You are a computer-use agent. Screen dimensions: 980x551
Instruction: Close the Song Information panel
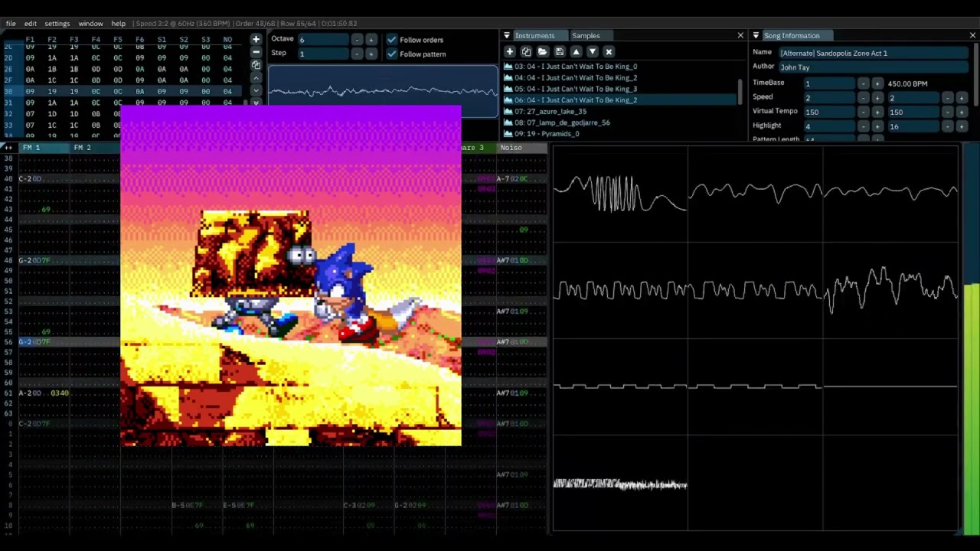pos(972,35)
